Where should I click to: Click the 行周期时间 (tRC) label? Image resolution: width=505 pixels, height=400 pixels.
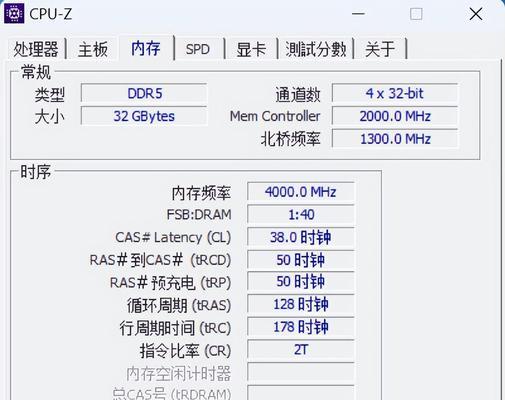point(175,328)
